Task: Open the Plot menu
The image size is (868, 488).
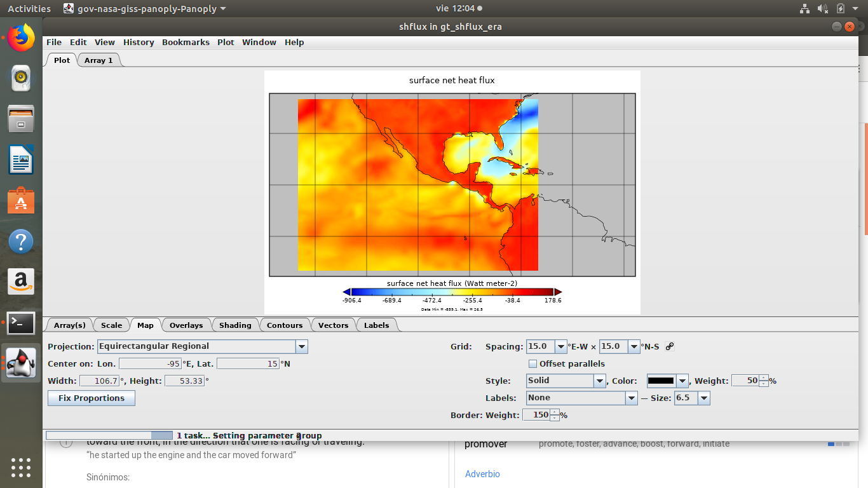Action: tap(226, 43)
